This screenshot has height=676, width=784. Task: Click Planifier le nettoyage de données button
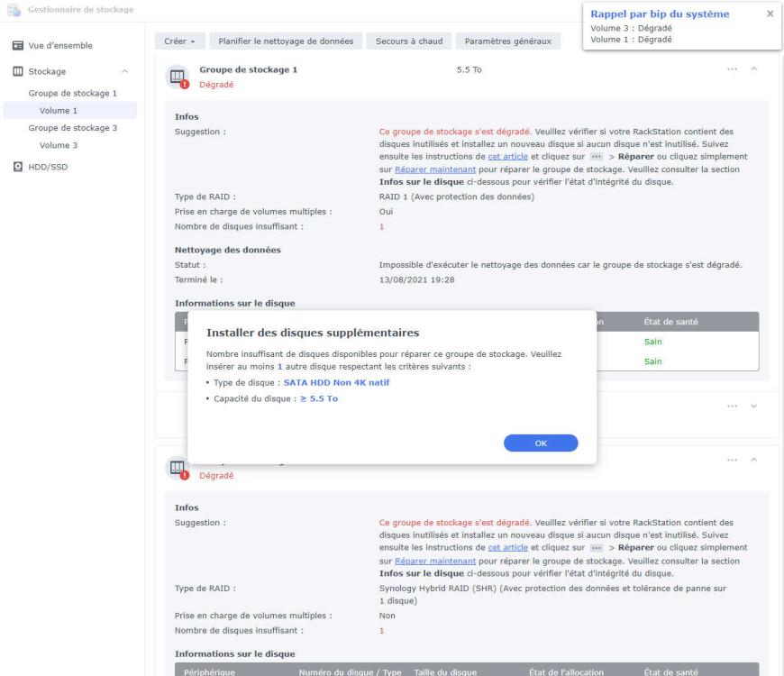click(286, 41)
